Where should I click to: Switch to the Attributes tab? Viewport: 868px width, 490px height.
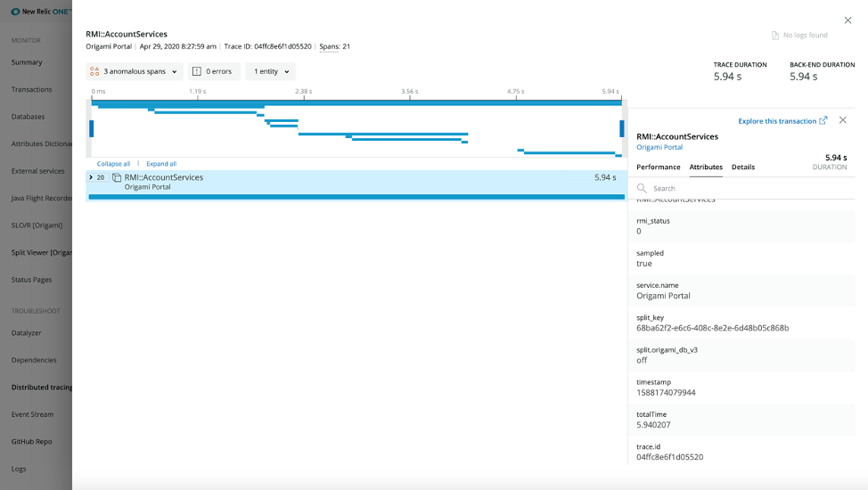(x=706, y=167)
